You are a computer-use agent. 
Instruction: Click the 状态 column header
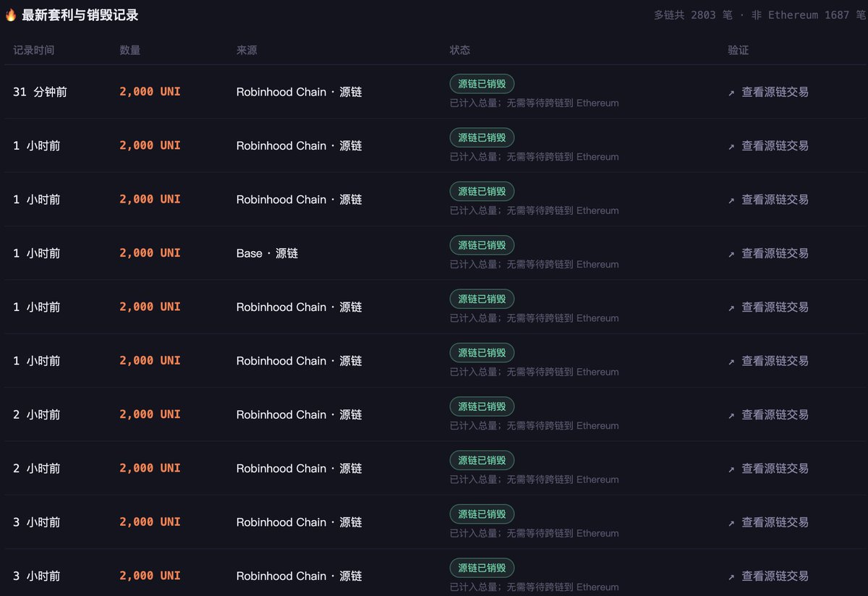pyautogui.click(x=460, y=51)
